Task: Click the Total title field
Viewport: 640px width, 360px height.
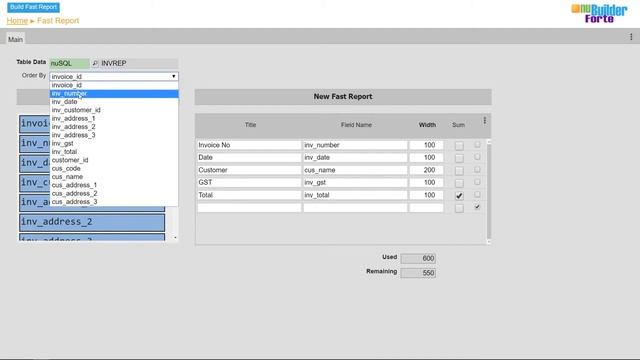Action: tap(249, 195)
